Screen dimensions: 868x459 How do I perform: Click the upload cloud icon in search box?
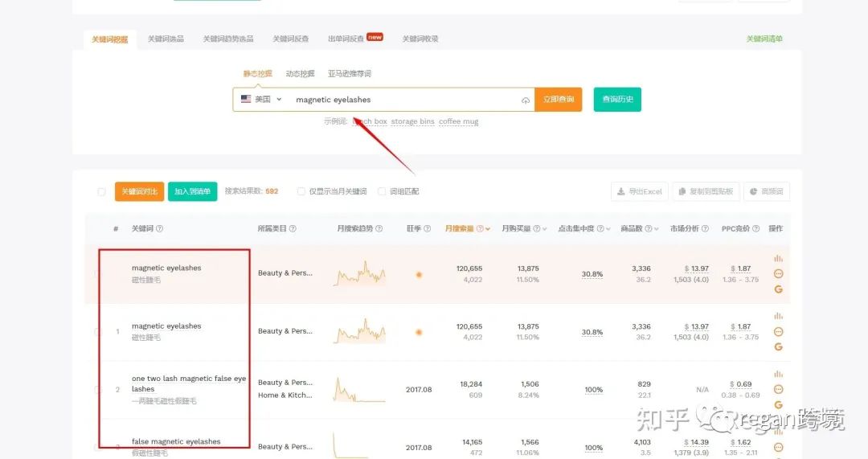point(526,100)
